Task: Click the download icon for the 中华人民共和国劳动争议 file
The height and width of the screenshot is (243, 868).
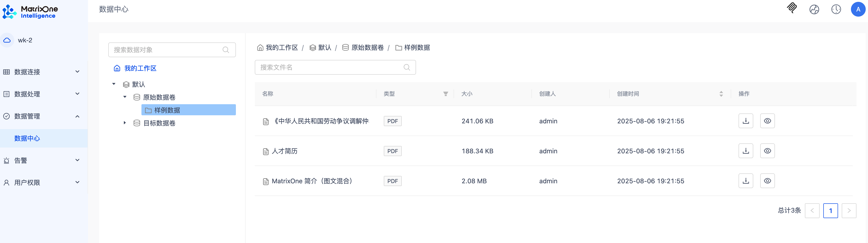Action: pyautogui.click(x=745, y=121)
